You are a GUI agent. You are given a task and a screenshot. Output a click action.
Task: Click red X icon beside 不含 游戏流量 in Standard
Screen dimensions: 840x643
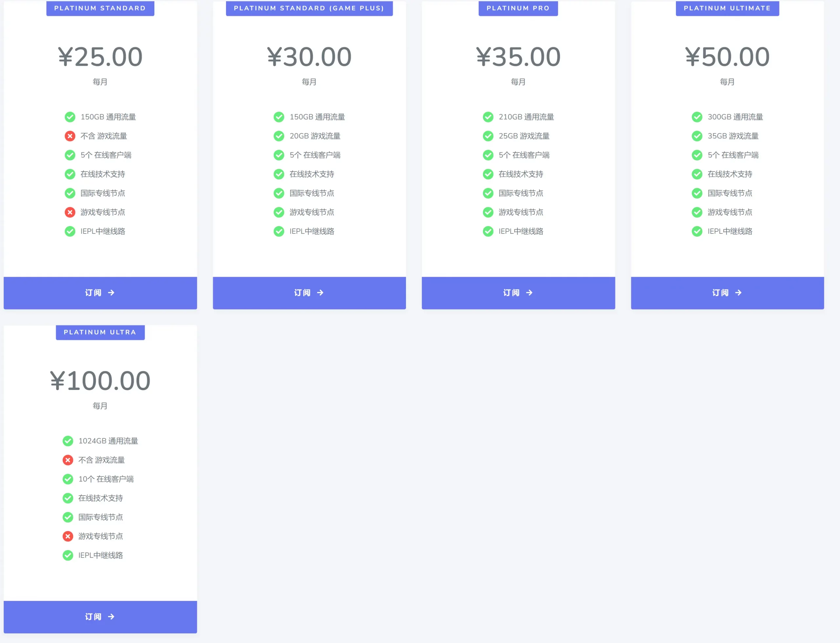[x=70, y=136]
